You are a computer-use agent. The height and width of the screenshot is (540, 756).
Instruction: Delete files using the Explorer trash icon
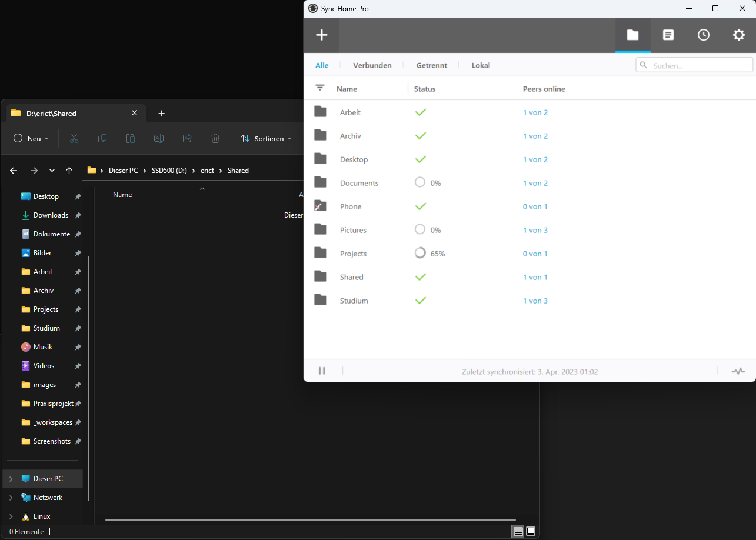[x=215, y=138]
